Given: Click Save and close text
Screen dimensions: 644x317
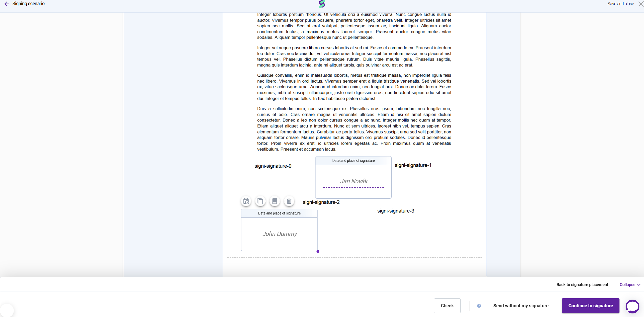Looking at the screenshot, I should point(620,4).
